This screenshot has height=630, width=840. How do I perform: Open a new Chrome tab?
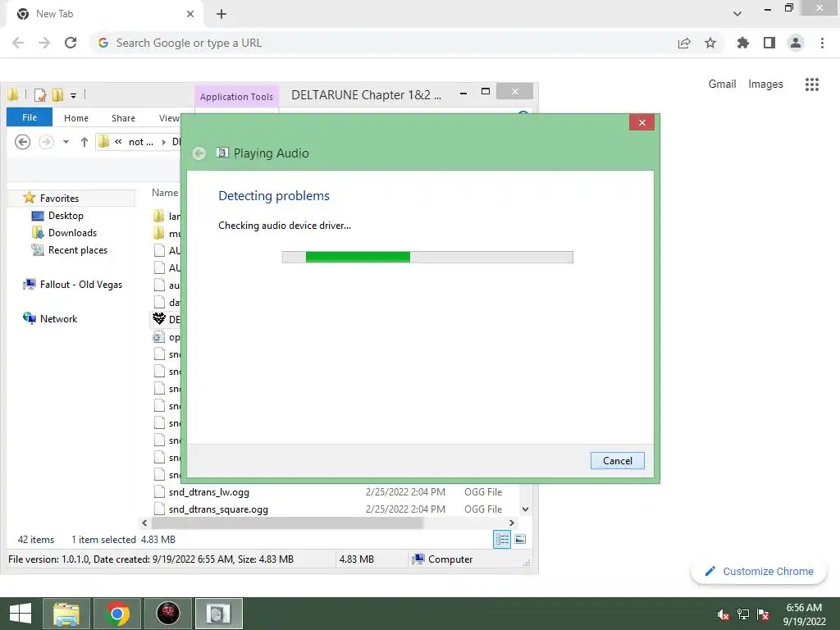(221, 14)
